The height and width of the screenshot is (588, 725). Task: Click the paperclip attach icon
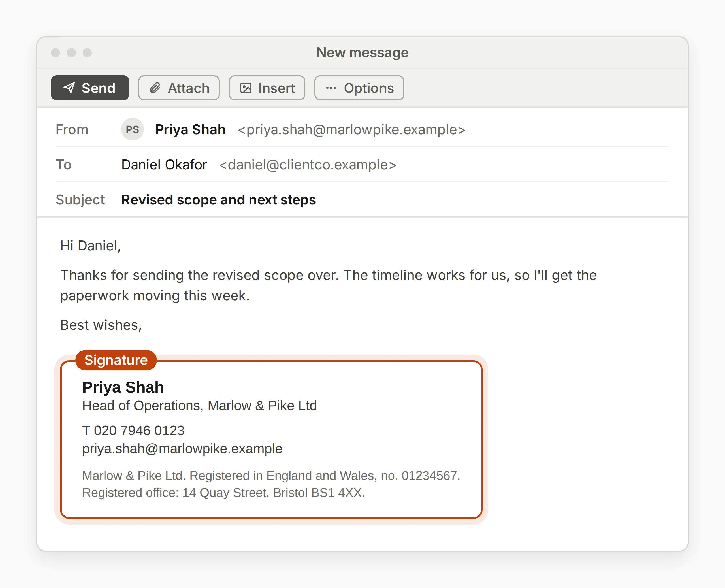click(x=155, y=88)
